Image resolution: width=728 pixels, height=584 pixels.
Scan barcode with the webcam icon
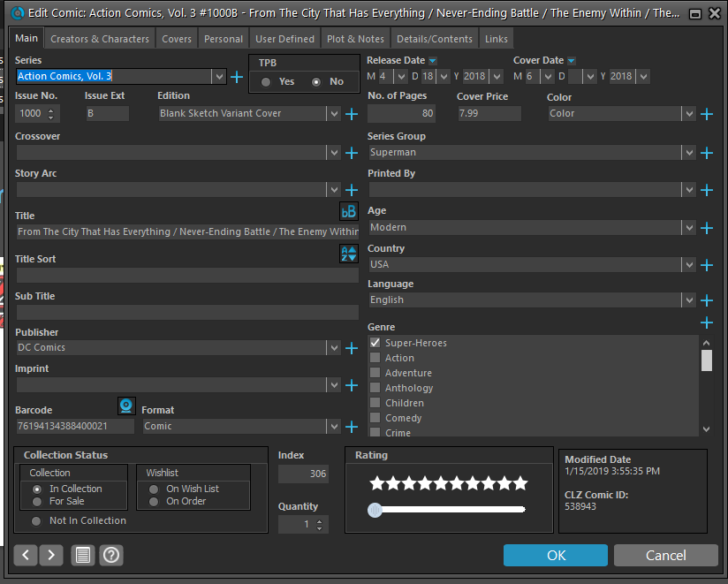[126, 406]
